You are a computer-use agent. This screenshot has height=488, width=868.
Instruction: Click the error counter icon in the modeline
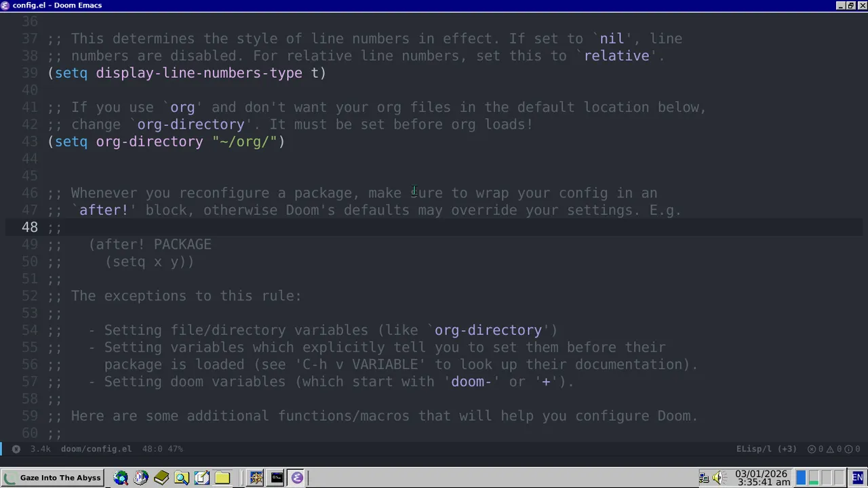click(x=812, y=449)
